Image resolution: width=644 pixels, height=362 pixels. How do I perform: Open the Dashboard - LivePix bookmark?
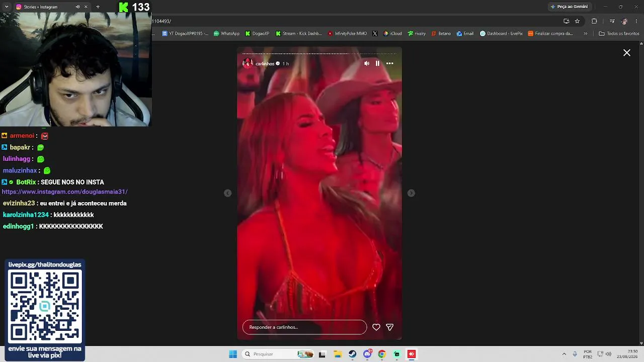click(501, 34)
